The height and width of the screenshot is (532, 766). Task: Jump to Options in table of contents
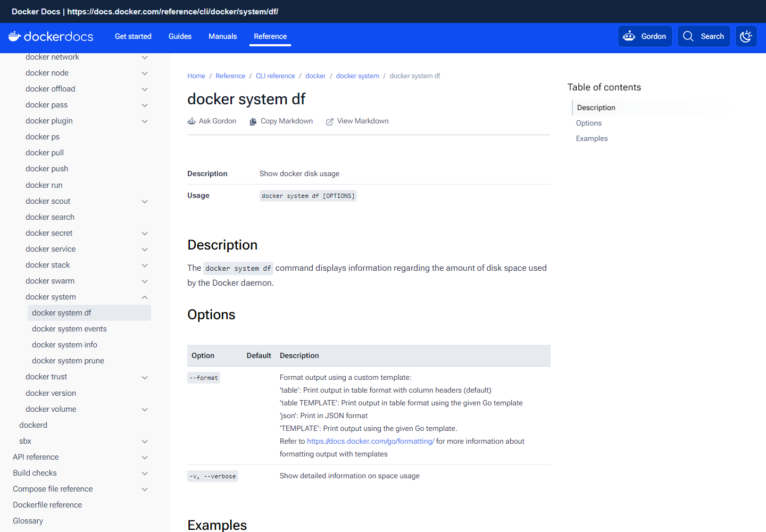coord(589,123)
